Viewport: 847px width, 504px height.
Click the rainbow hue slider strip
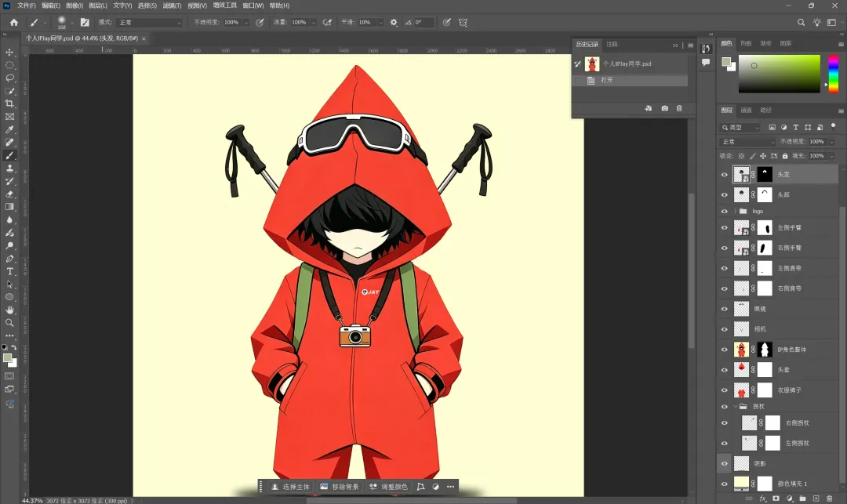point(833,74)
